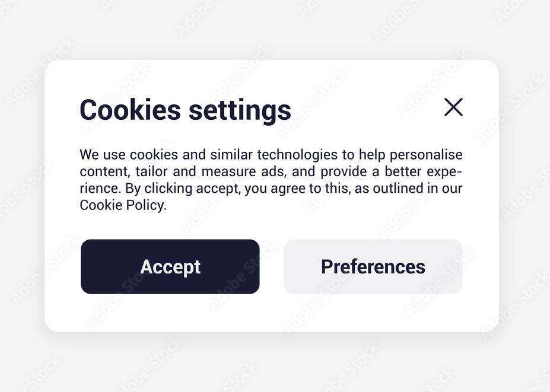The height and width of the screenshot is (392, 550).
Task: Accept the cookies
Action: 170,267
